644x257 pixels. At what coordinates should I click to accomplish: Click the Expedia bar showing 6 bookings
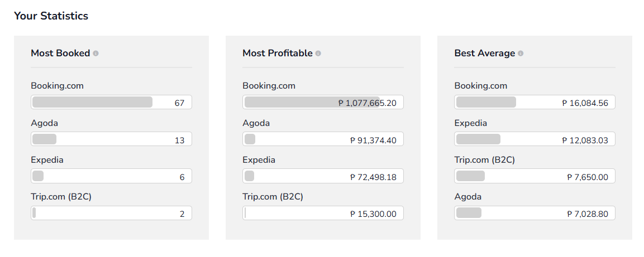pos(111,176)
